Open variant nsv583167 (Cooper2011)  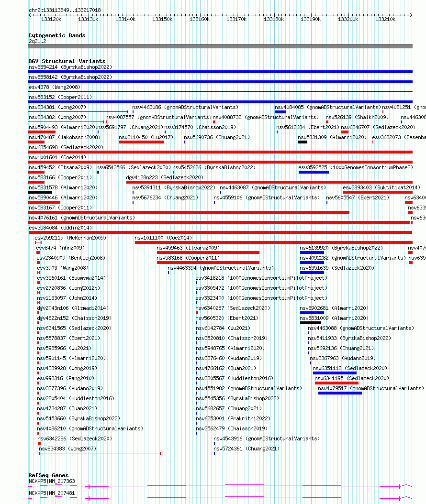[x=60, y=208]
